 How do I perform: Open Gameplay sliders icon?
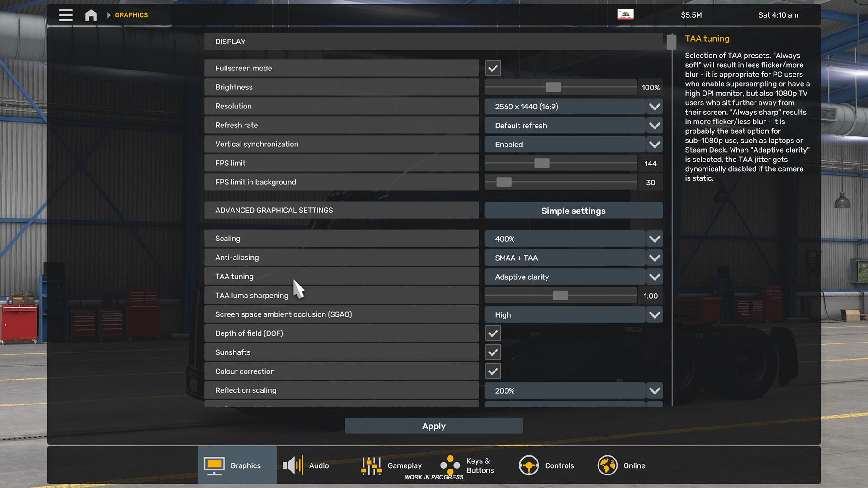[371, 465]
